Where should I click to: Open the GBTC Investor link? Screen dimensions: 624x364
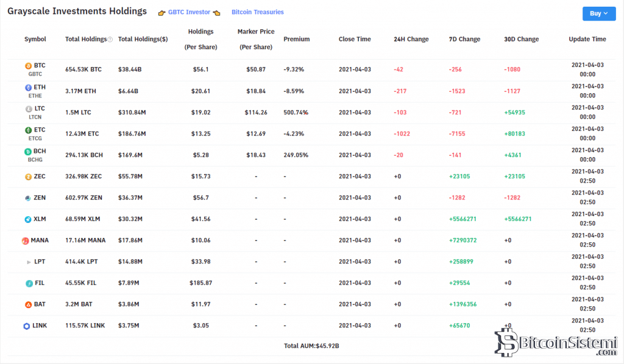189,12
